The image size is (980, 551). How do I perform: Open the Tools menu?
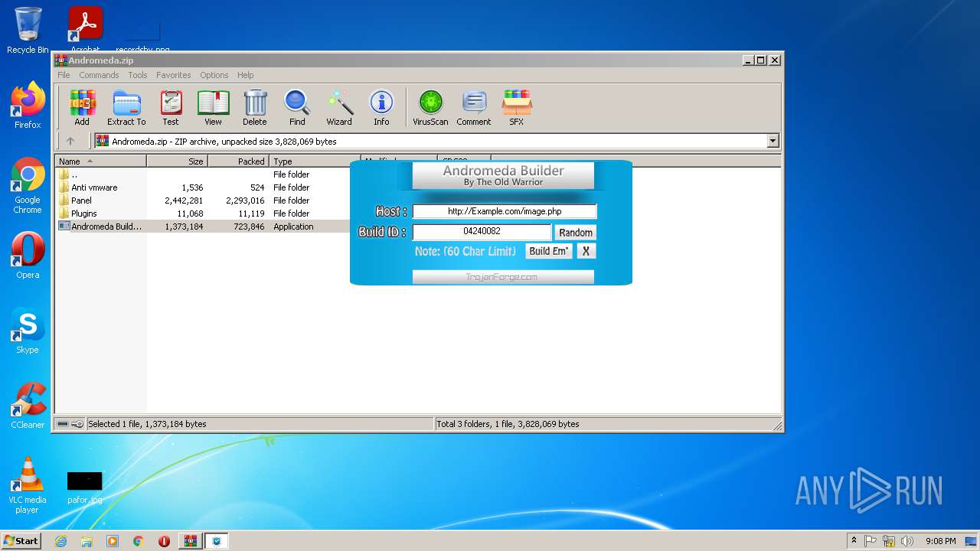click(138, 75)
